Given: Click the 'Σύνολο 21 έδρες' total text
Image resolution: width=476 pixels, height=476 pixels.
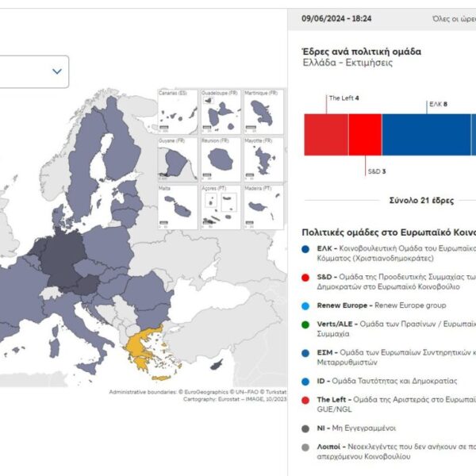Looking at the screenshot, I should click(421, 201).
